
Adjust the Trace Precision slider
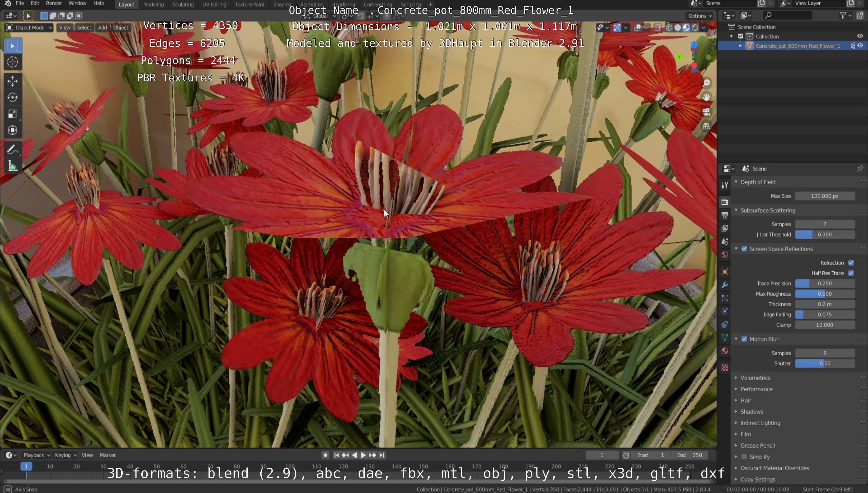(x=825, y=284)
